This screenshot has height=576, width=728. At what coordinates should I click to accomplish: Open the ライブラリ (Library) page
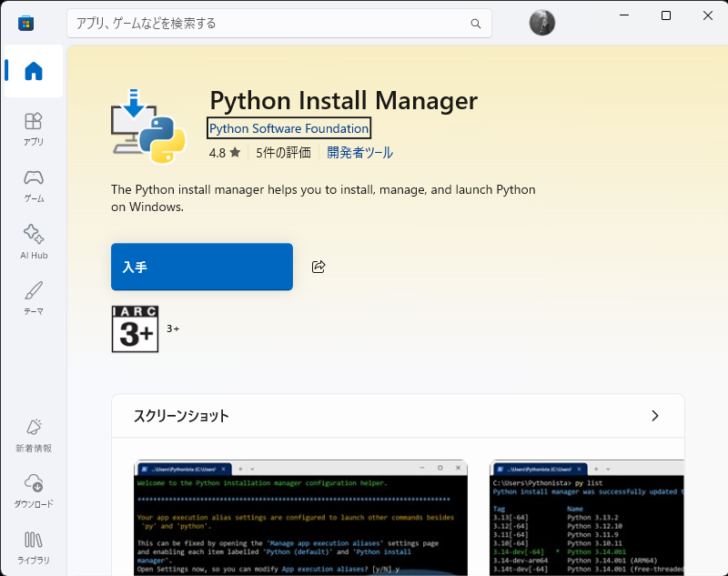coord(34,548)
